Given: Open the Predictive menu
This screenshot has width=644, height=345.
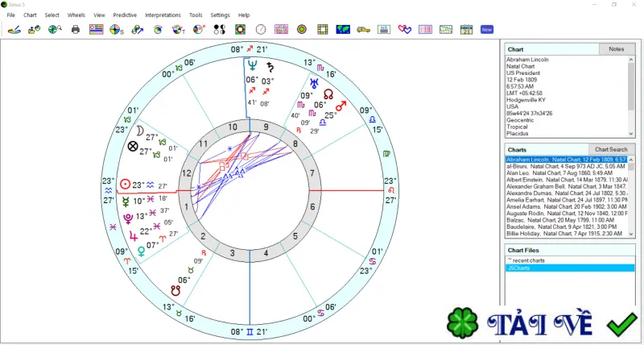Looking at the screenshot, I should pos(125,15).
